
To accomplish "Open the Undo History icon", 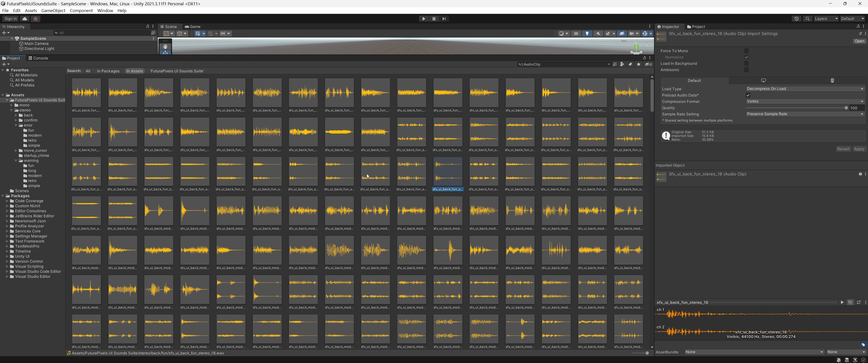I will tap(797, 19).
